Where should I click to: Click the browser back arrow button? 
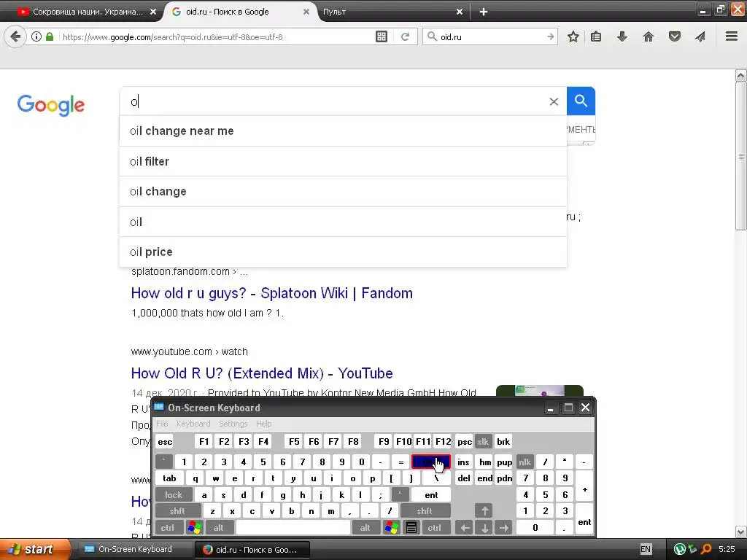[15, 36]
